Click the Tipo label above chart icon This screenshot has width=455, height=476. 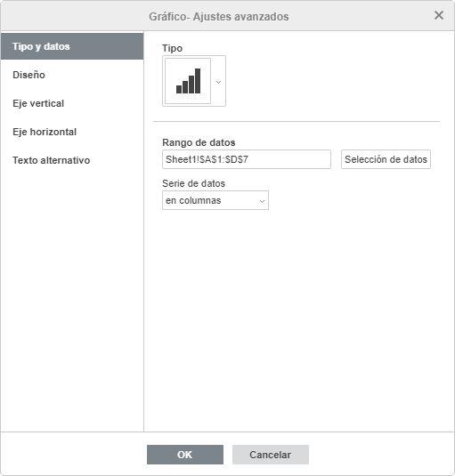click(x=172, y=48)
